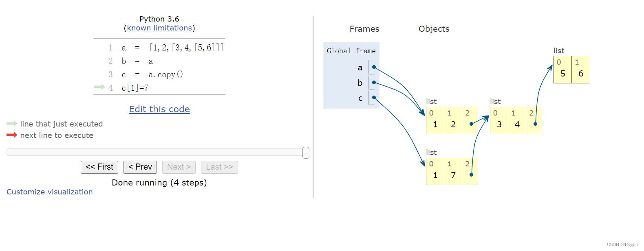The width and height of the screenshot is (644, 251).
Task: Open the Edit this code link
Action: click(159, 109)
